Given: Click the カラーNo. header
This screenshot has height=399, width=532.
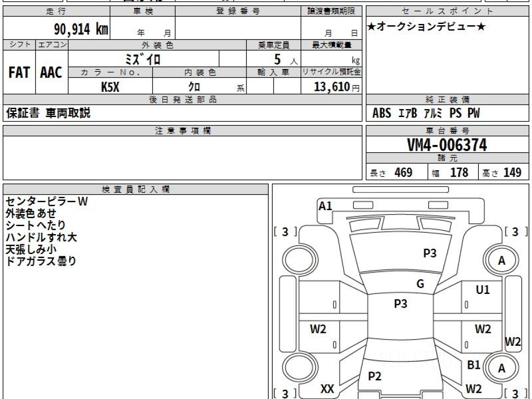Looking at the screenshot, I should tap(110, 72).
